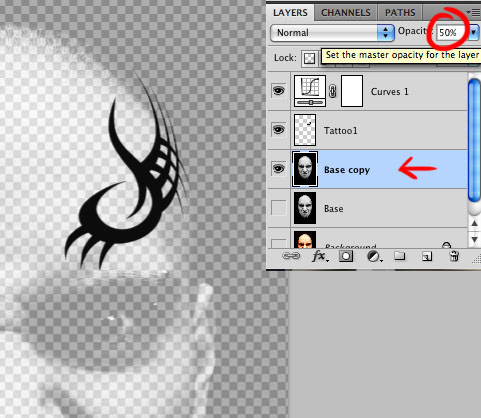Screen dimensions: 481x418
Task: Open the opacity slider arrow
Action: coord(473,33)
